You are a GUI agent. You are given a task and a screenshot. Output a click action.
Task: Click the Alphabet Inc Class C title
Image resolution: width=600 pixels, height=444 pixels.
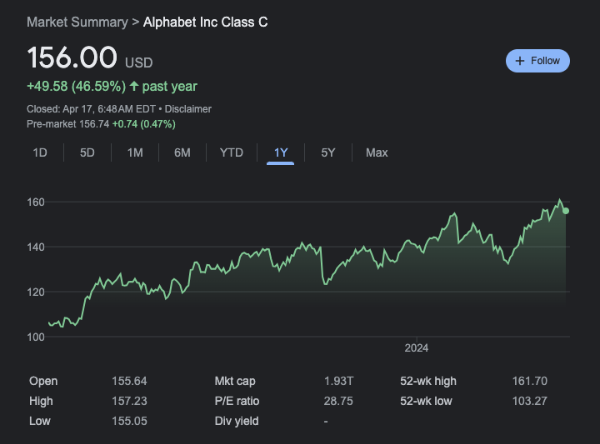205,22
